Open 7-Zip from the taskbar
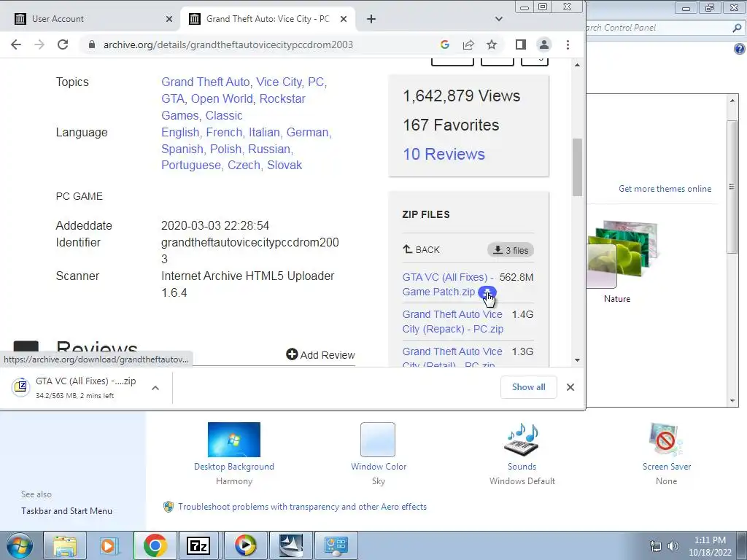The image size is (747, 560). (x=198, y=545)
